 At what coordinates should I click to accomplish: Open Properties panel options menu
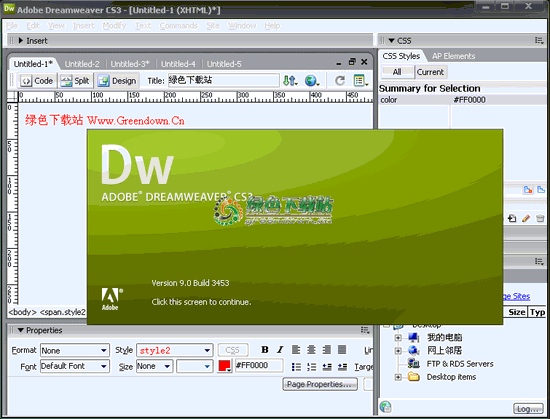click(x=365, y=330)
